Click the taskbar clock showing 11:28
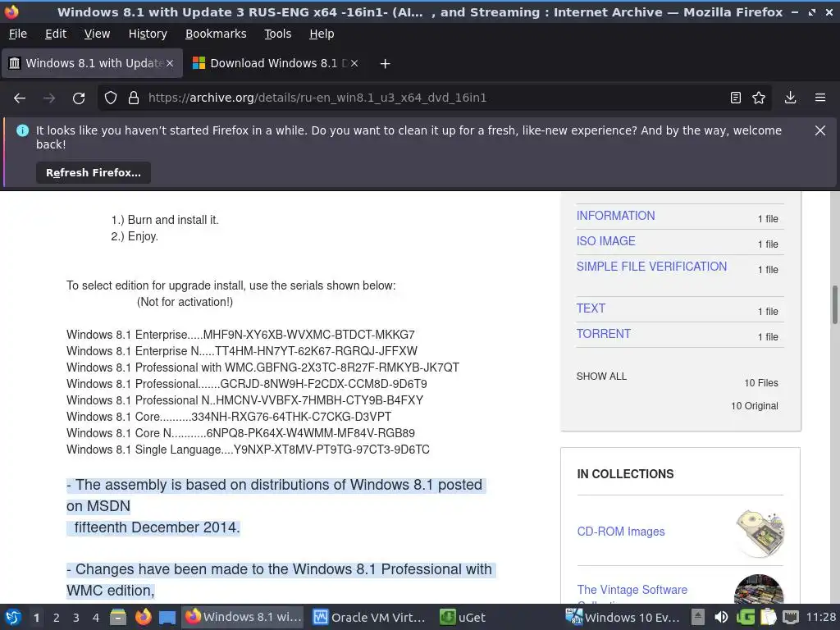 point(820,617)
